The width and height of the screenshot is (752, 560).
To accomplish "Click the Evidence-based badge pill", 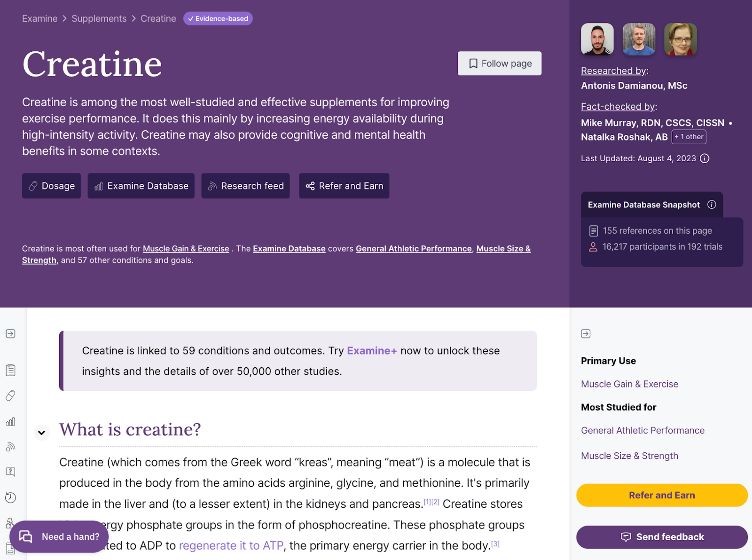I will 218,19.
